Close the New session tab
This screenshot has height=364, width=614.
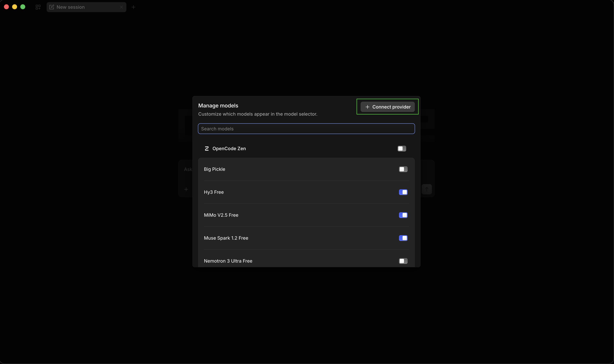121,7
